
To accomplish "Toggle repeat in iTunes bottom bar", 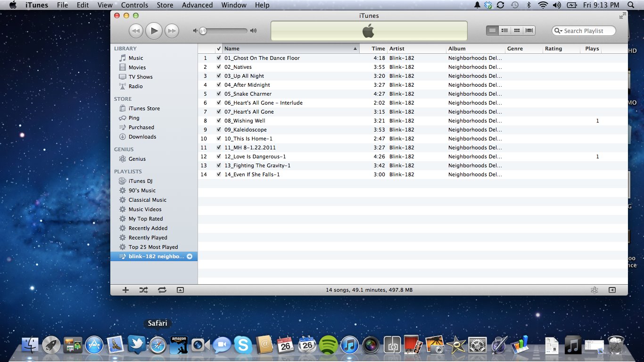I will point(162,290).
